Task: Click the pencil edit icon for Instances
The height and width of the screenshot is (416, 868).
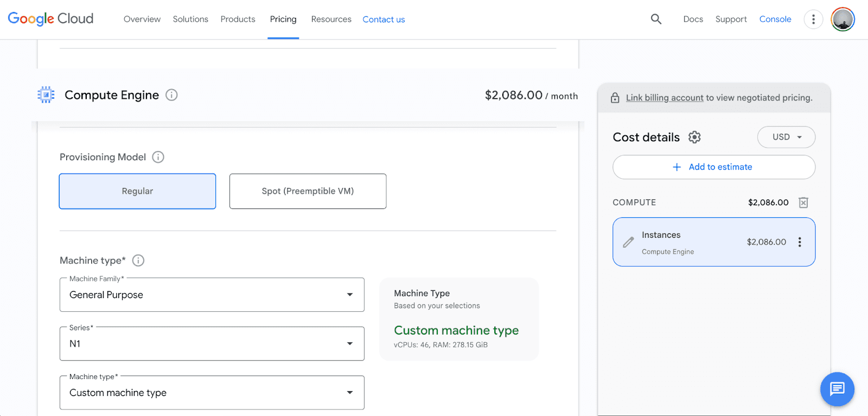Action: pos(628,242)
